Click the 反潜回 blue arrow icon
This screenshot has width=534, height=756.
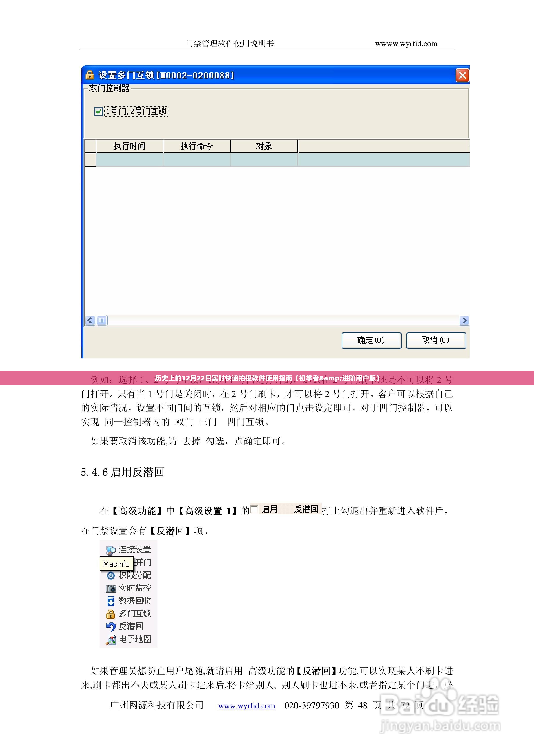pyautogui.click(x=111, y=627)
